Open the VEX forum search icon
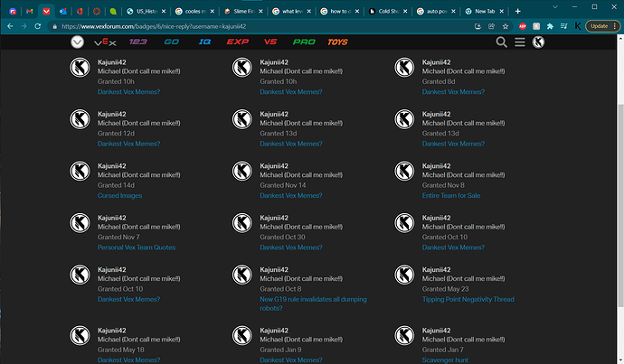The height and width of the screenshot is (364, 624). 501,42
